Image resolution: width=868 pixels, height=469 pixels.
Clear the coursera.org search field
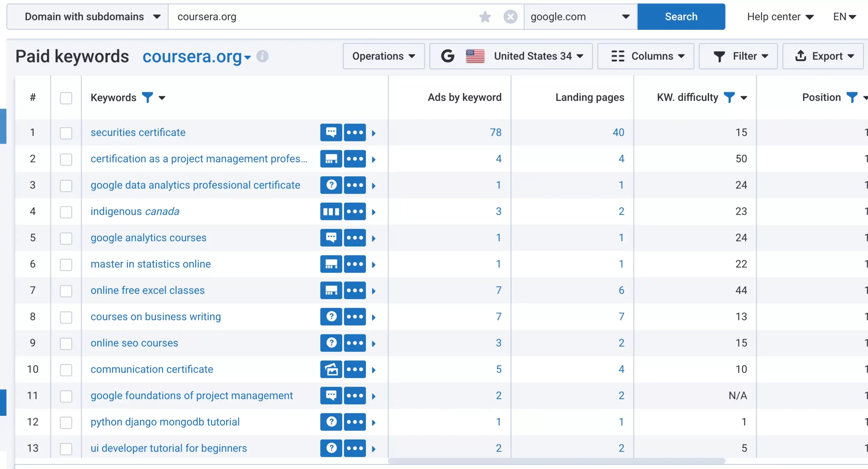click(x=510, y=17)
